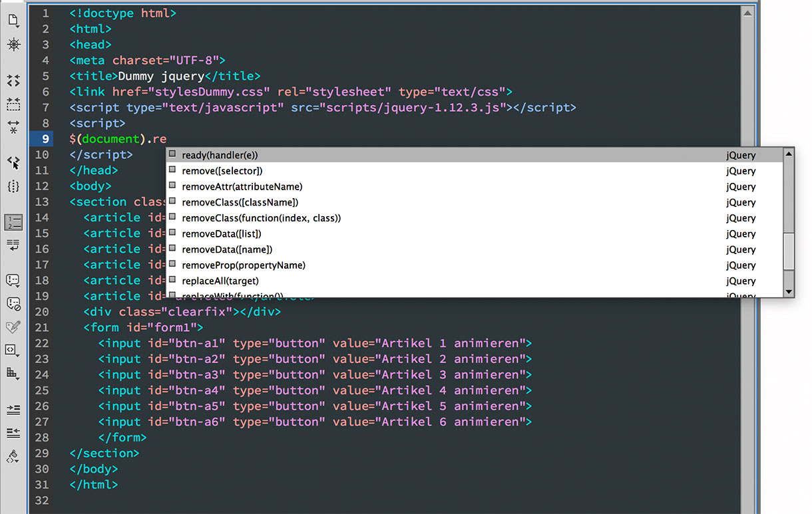Choose removeAttr(attributeName) suggestion

tap(474, 187)
